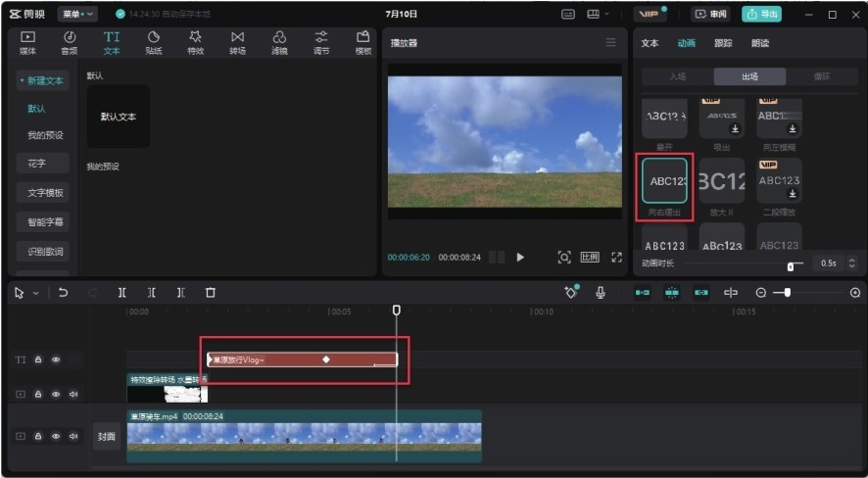Toggle lock on the 草原骑车.mp4 main track
This screenshot has width=868, height=478.
point(38,437)
